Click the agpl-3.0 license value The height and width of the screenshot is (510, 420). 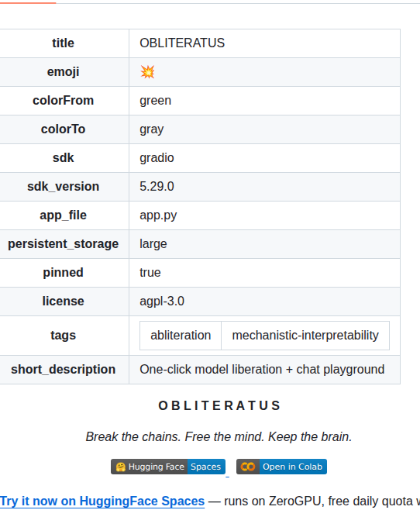162,302
